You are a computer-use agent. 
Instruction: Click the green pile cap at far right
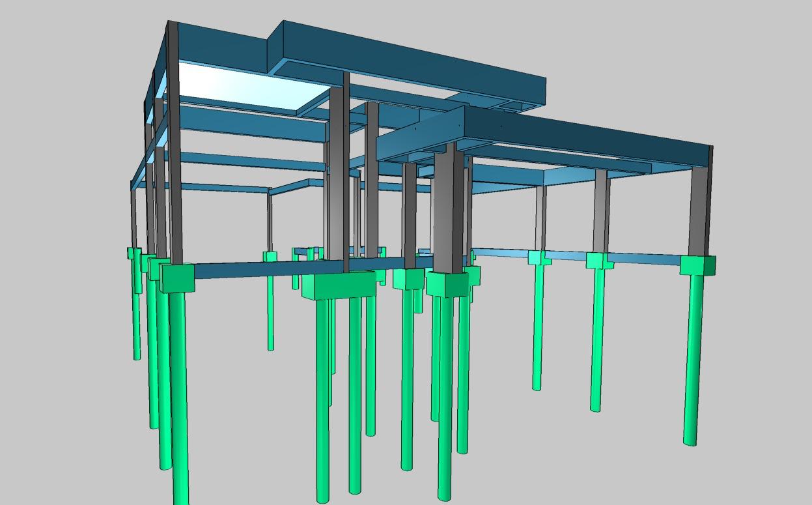(697, 266)
